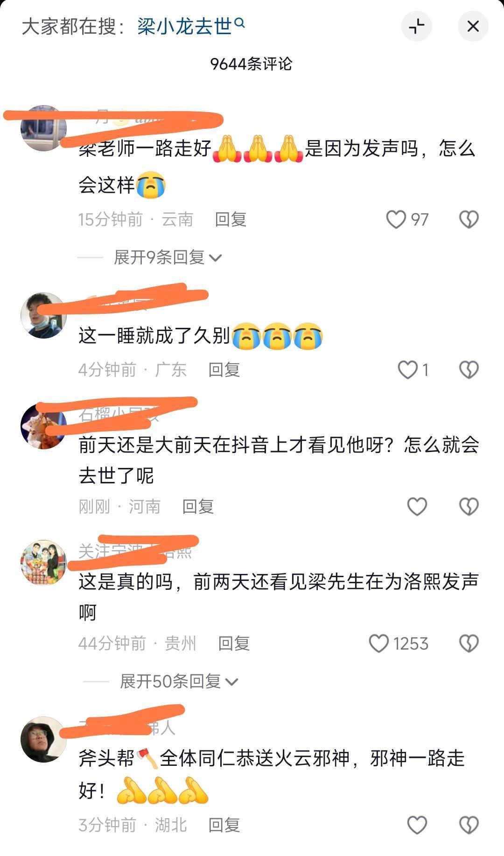Like the 斧头帮 comment from 湖北
Image resolution: width=504 pixels, height=856 pixels.
(x=417, y=825)
